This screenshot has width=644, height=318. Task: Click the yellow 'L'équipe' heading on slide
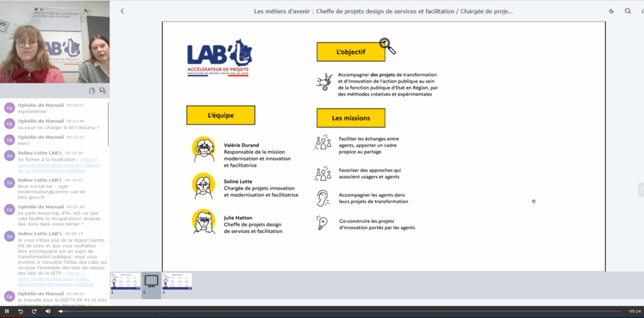[221, 115]
